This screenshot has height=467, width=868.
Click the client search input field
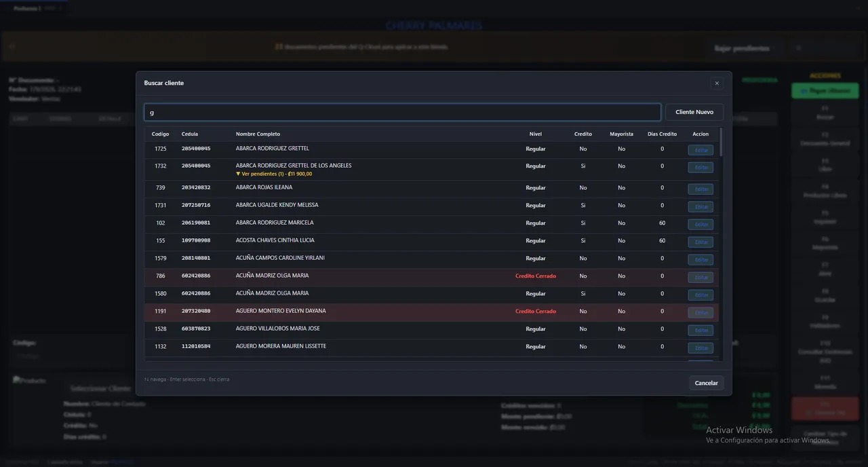click(x=402, y=112)
